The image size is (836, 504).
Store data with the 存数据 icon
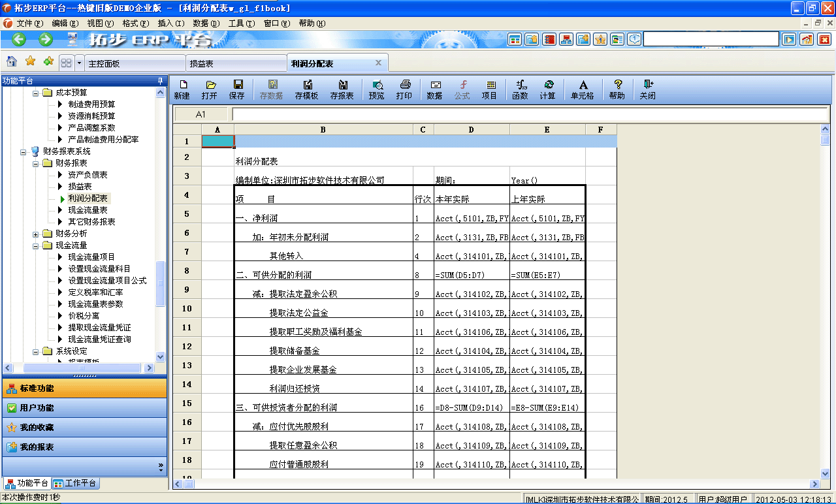[272, 89]
